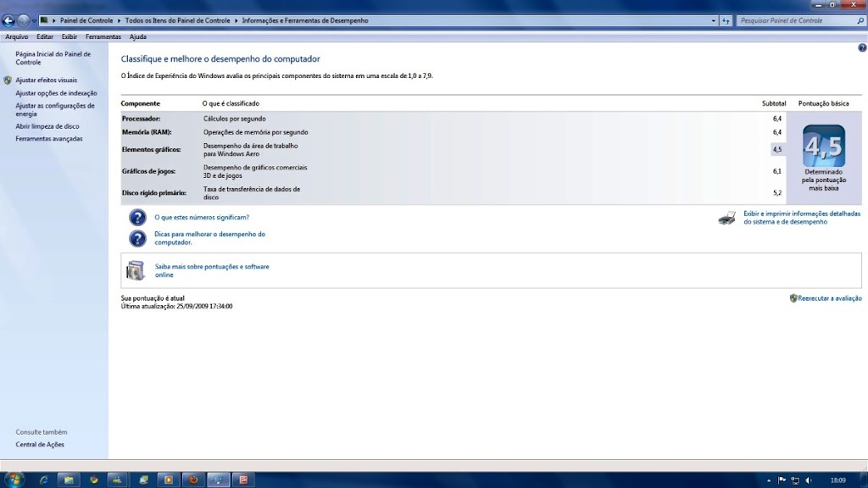Open 'Saiba mais sobre pontuações e software online'
Image resolution: width=868 pixels, height=488 pixels.
tap(212, 270)
